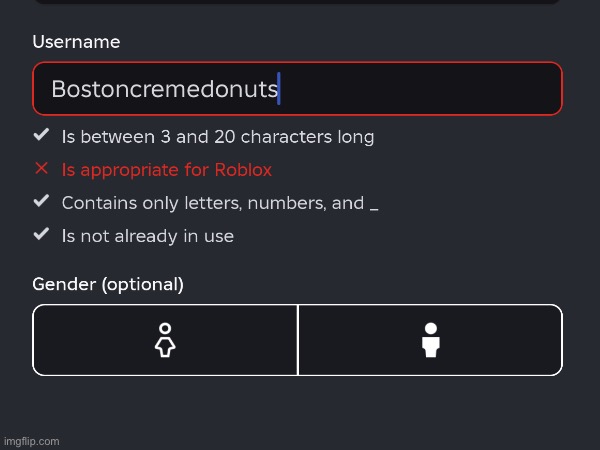Click the divider between the gender options
The image size is (600, 450).
(x=298, y=340)
